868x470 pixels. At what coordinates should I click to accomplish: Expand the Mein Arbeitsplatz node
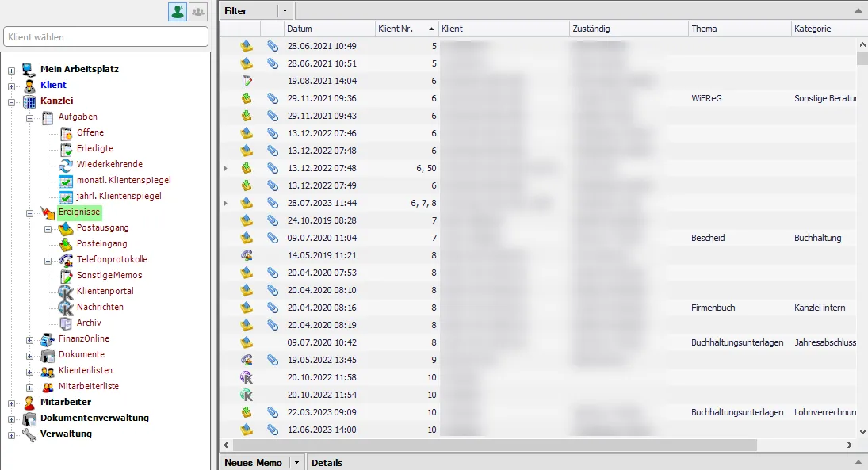(x=11, y=71)
